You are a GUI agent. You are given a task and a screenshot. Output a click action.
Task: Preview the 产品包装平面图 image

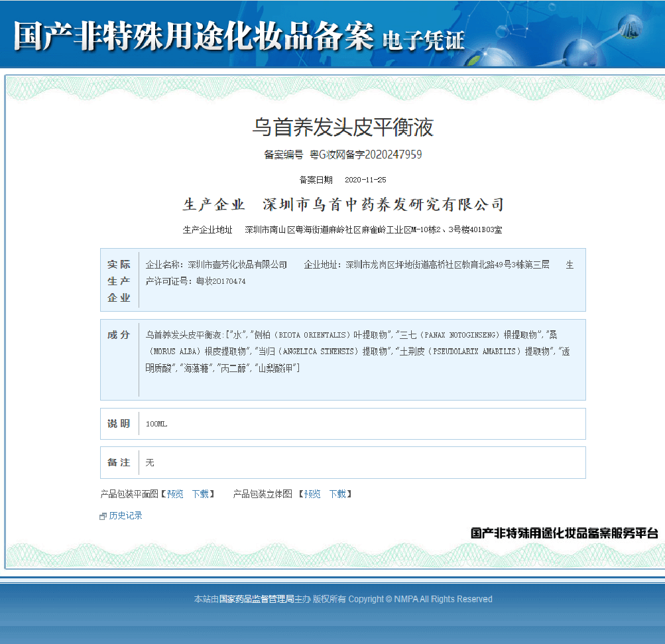click(x=175, y=494)
